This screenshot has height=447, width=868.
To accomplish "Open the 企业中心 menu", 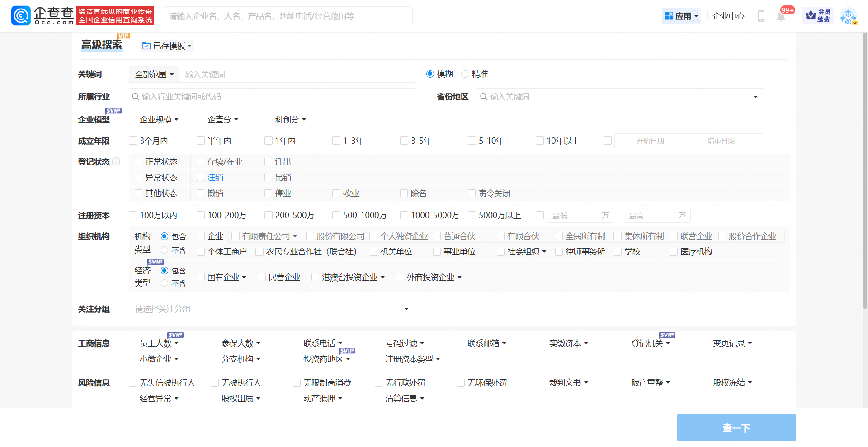I will [x=728, y=16].
